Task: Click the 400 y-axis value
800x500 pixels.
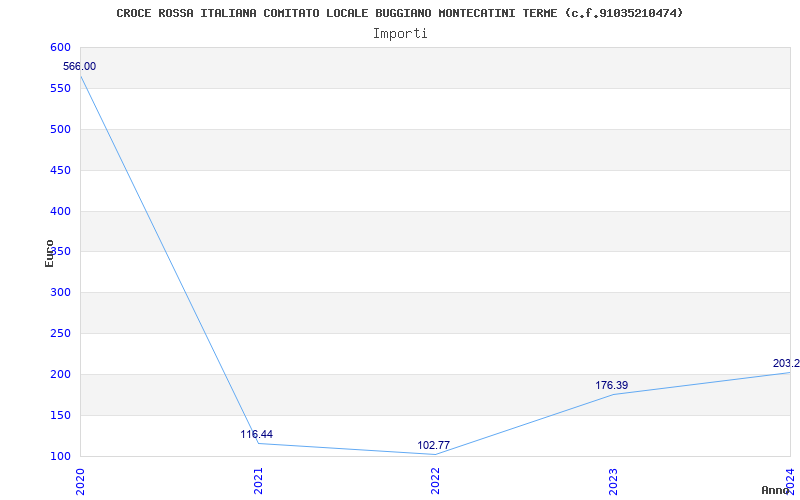Action: [60, 211]
